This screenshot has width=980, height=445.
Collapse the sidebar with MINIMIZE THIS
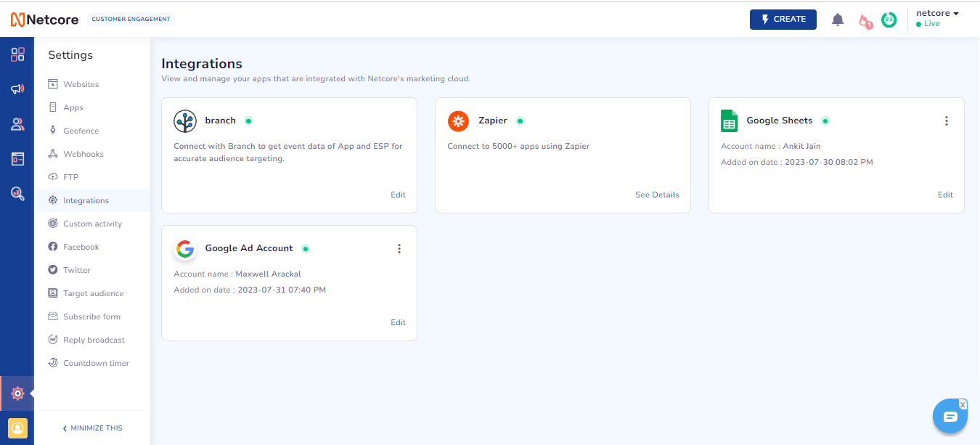tap(92, 428)
